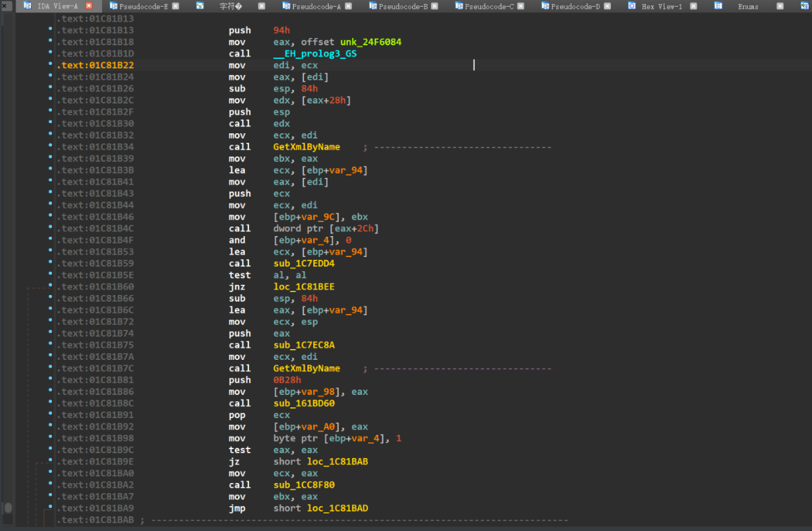Show the Pseudocode-D tab
Screen dimensions: 812x531
pos(575,5)
